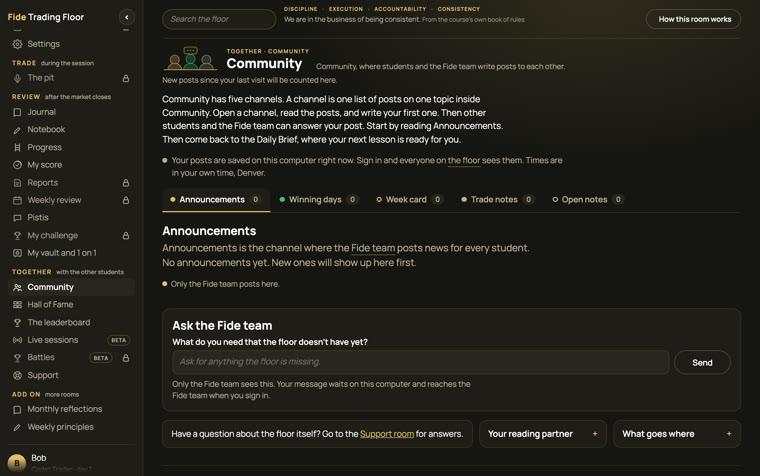760x476 pixels.
Task: Open Settings via the gear icon
Action: [x=17, y=44]
